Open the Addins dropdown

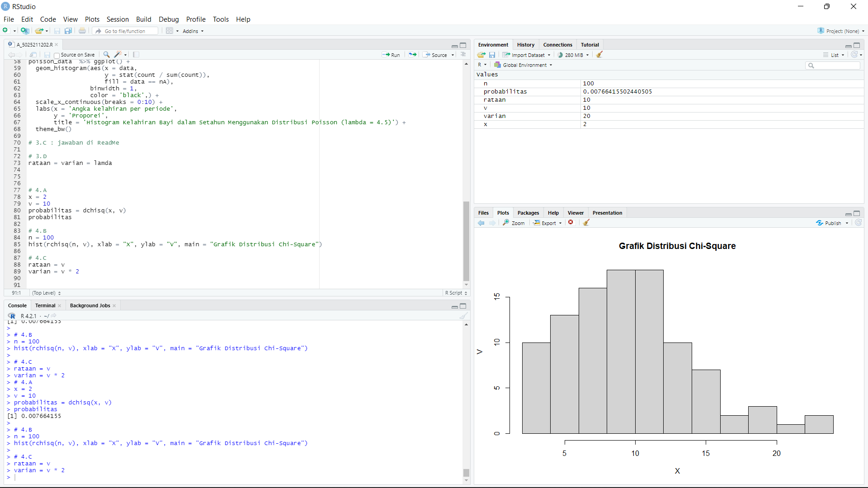[x=192, y=31]
